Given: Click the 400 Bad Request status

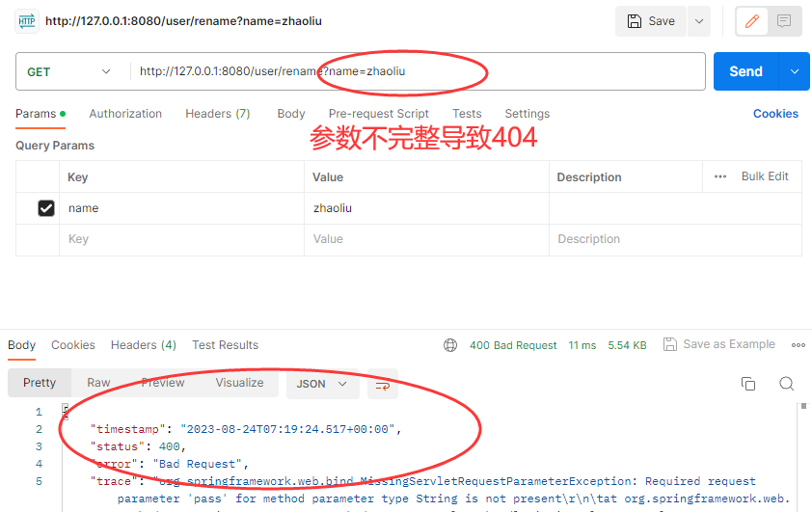Looking at the screenshot, I should [513, 345].
